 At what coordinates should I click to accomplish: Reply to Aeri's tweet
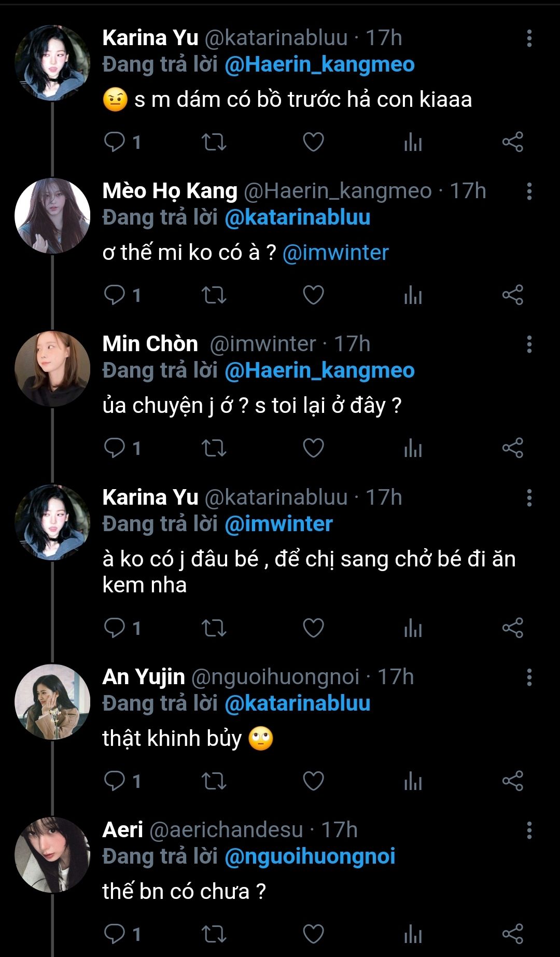115,934
